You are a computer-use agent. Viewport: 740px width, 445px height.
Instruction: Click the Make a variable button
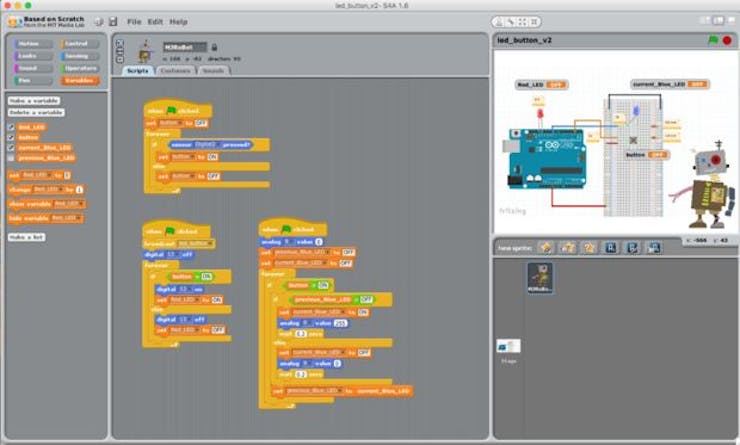34,101
